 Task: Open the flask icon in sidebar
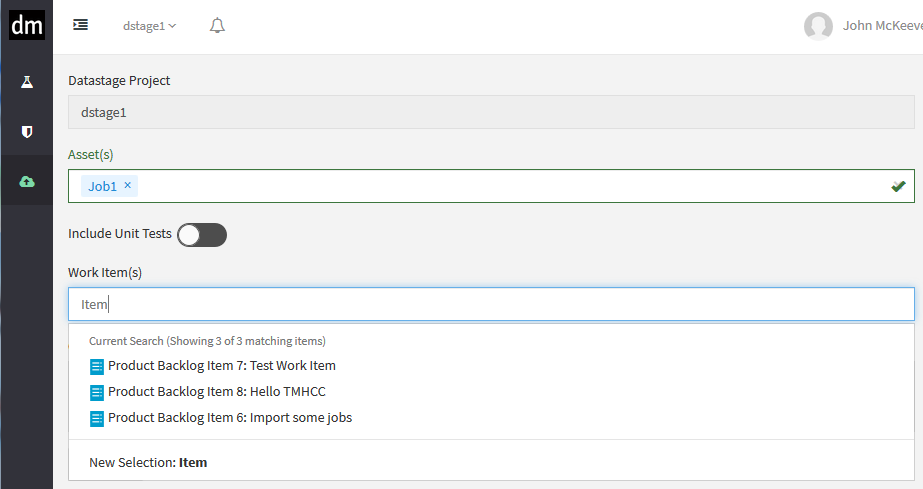[27, 81]
